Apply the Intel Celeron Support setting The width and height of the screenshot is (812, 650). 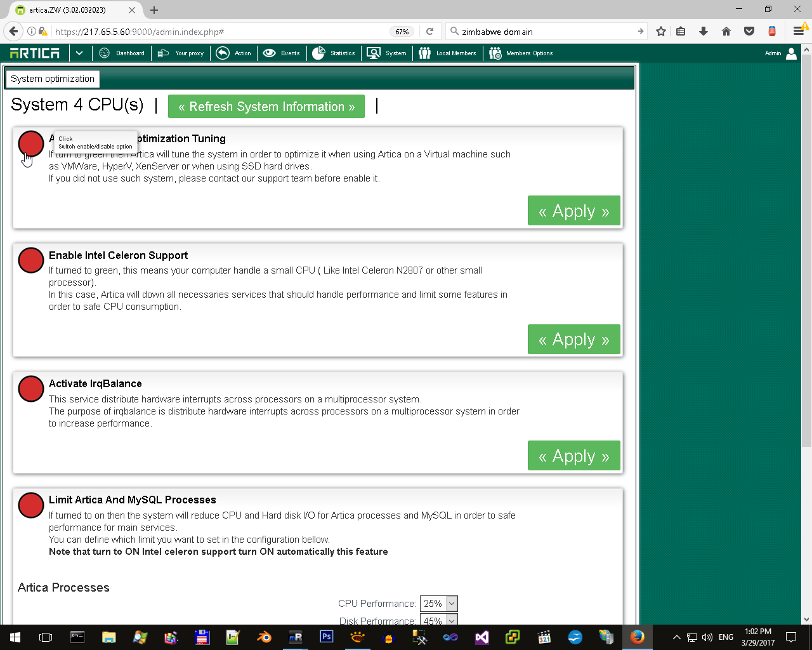pos(574,340)
